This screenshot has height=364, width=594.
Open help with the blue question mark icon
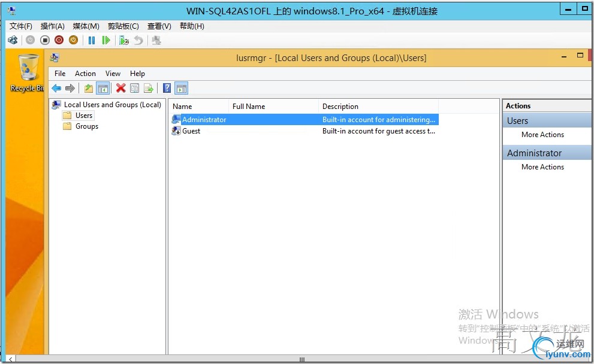167,89
